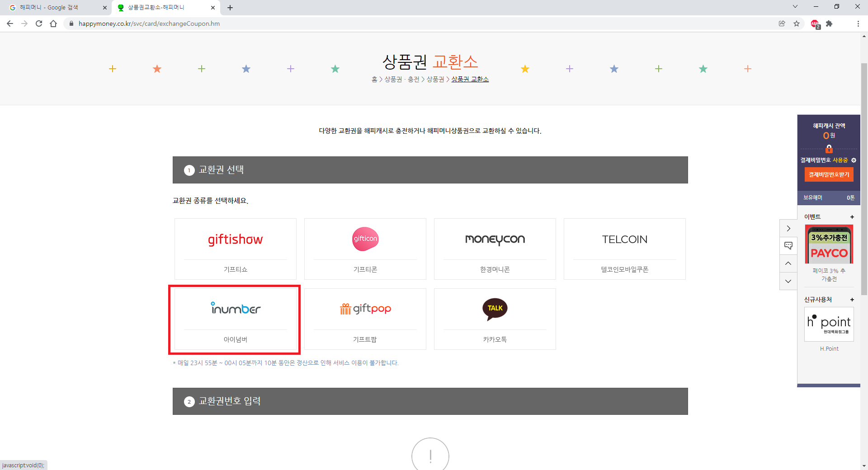Close the 상품권교환소 tab
This screenshot has width=868, height=470.
click(213, 8)
